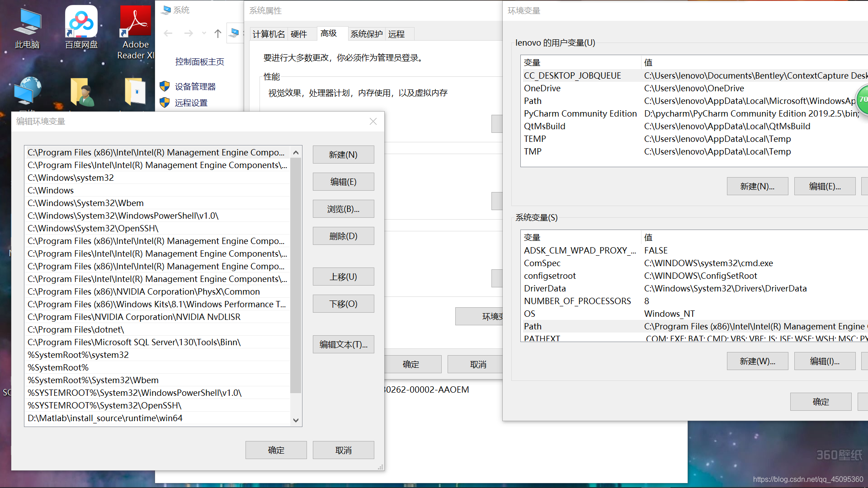Click the computer icon in address bar
This screenshot has width=868, height=488.
(x=235, y=33)
